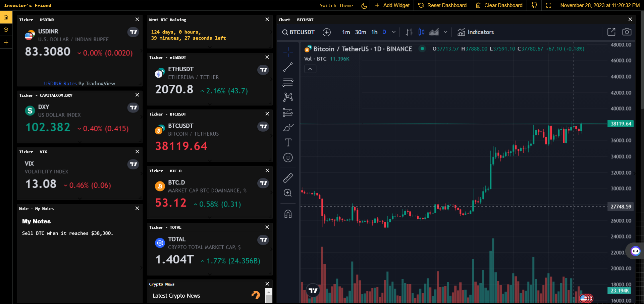Toggle fullscreen mode in the top bar

[549, 5]
